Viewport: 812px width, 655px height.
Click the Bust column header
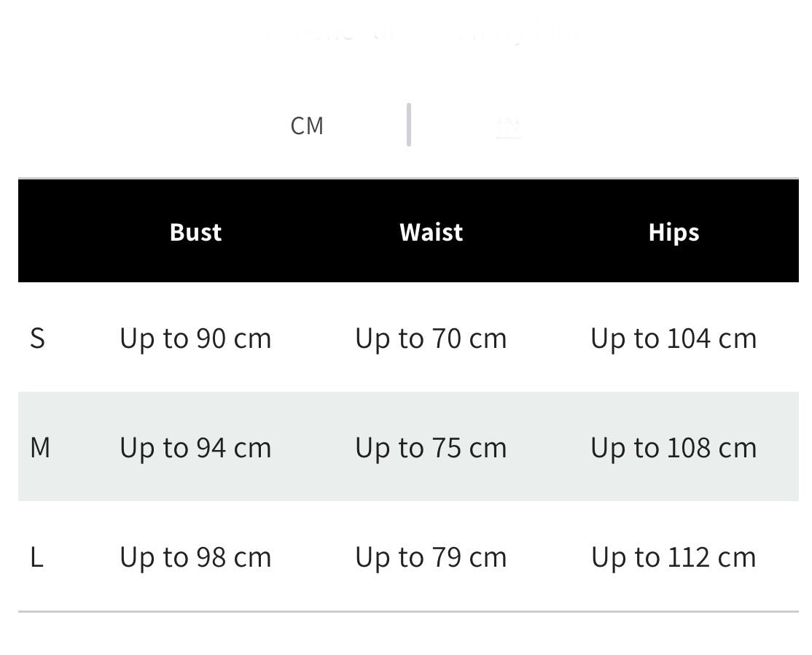pyautogui.click(x=196, y=232)
